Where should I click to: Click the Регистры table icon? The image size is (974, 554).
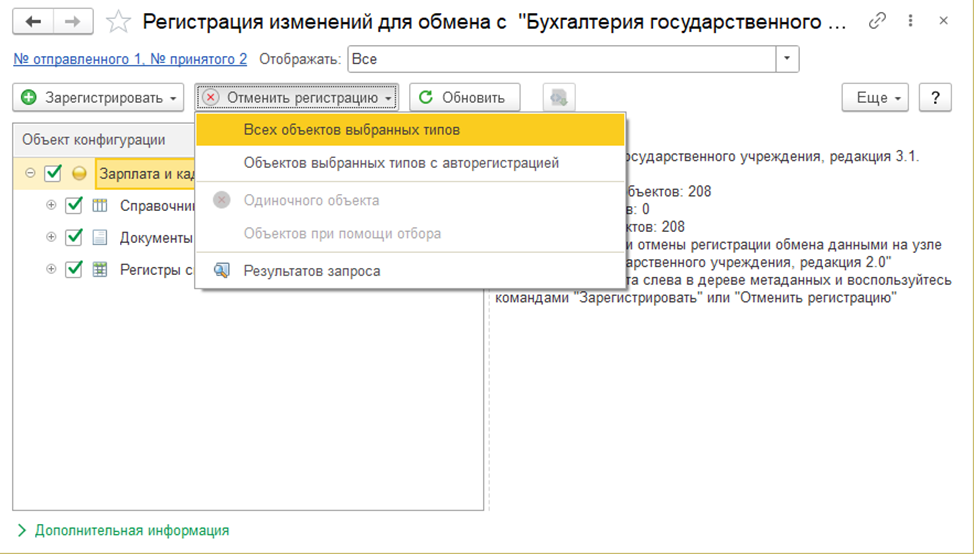(100, 270)
